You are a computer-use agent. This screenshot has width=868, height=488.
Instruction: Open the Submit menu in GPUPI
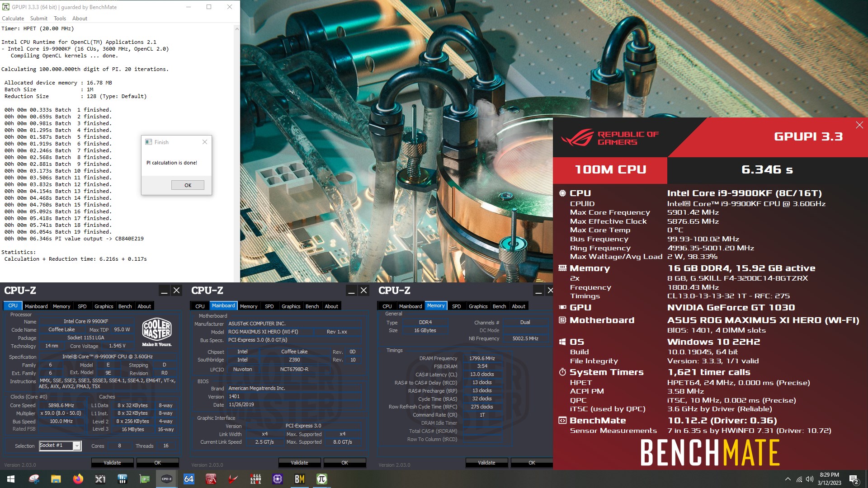pos(39,19)
